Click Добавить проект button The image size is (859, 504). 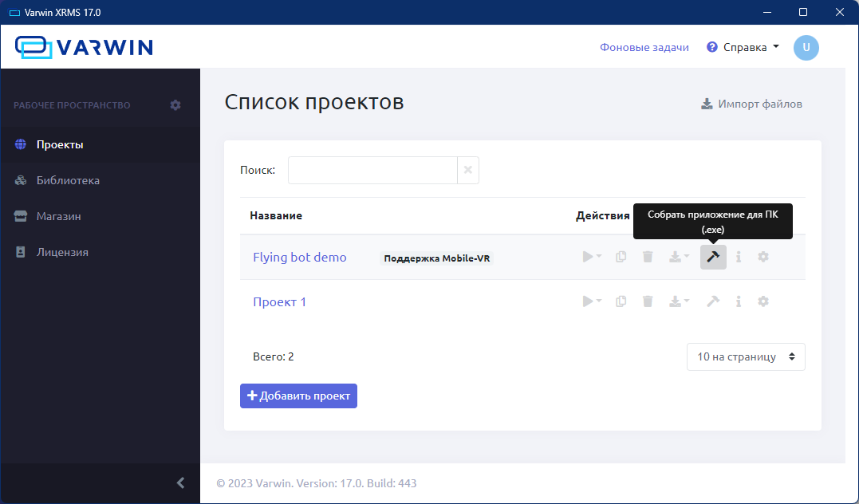[298, 396]
